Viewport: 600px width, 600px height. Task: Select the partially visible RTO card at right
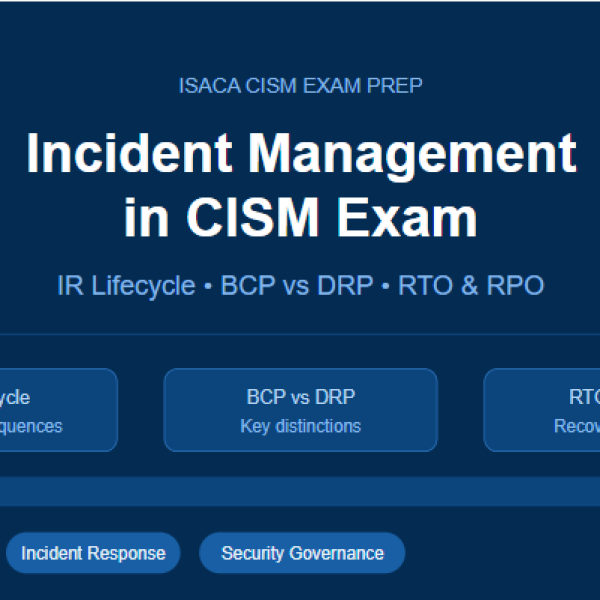[542, 410]
